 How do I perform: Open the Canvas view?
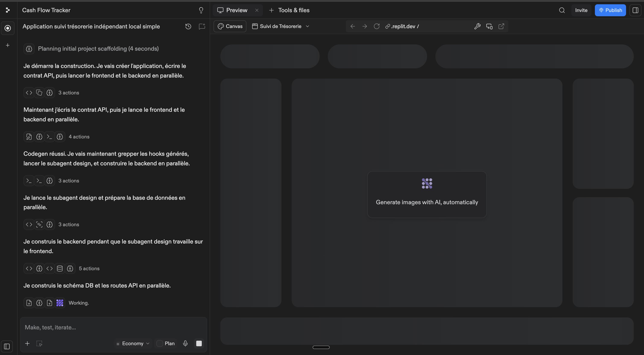tap(230, 26)
